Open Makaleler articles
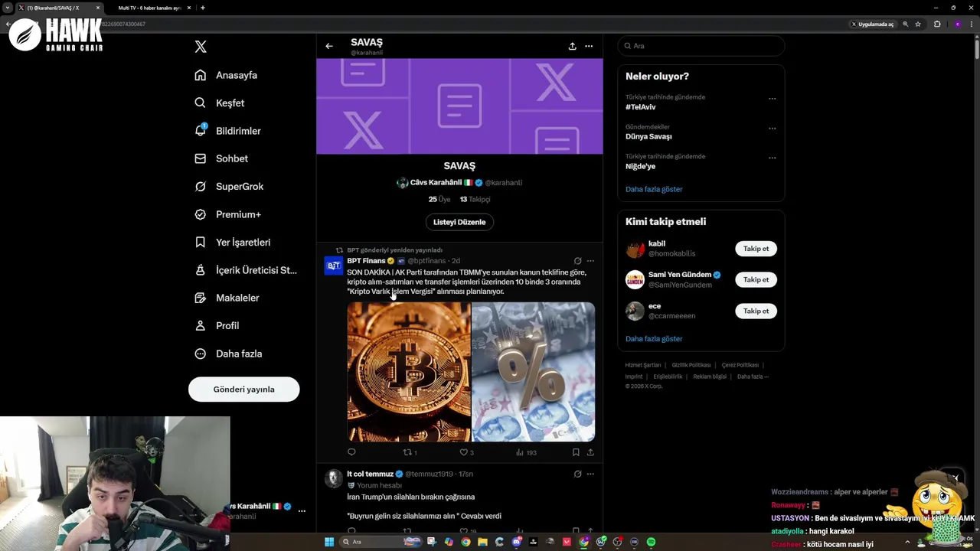980x551 pixels. 227,298
